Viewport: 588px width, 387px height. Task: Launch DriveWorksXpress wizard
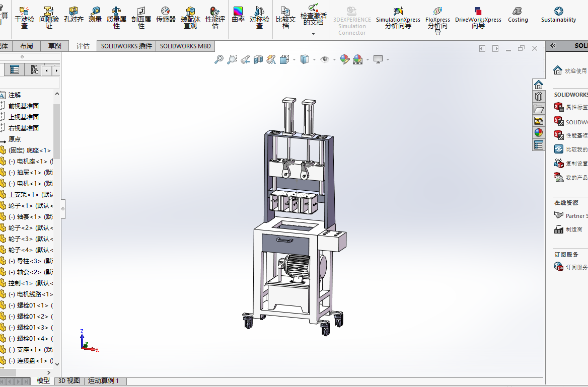[478, 18]
